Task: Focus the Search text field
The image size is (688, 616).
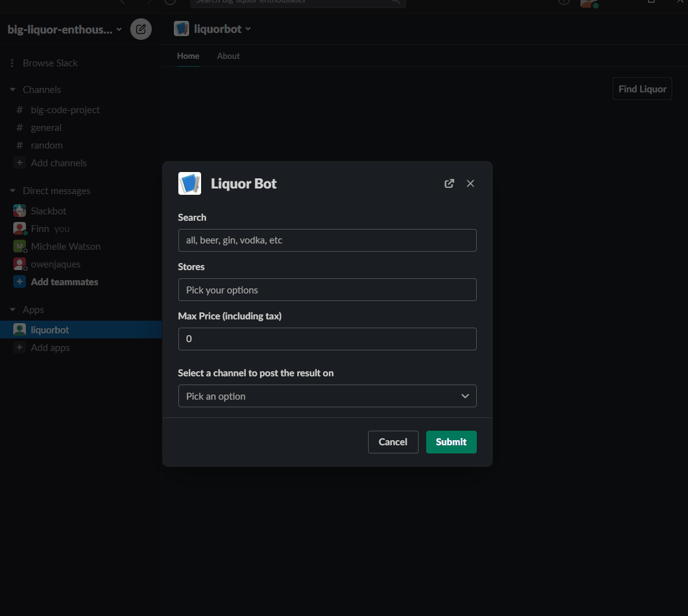Action: [328, 240]
